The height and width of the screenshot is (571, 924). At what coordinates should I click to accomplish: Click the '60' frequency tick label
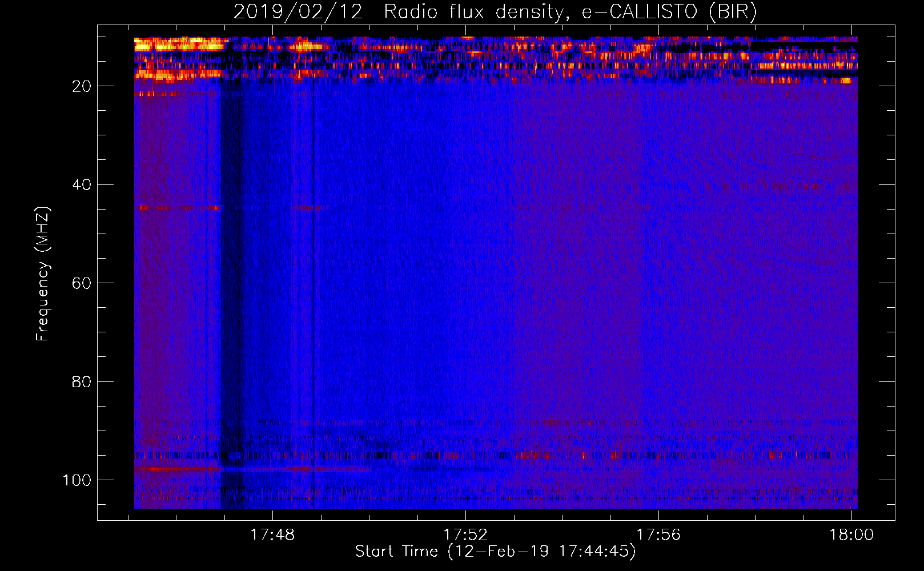(x=82, y=283)
